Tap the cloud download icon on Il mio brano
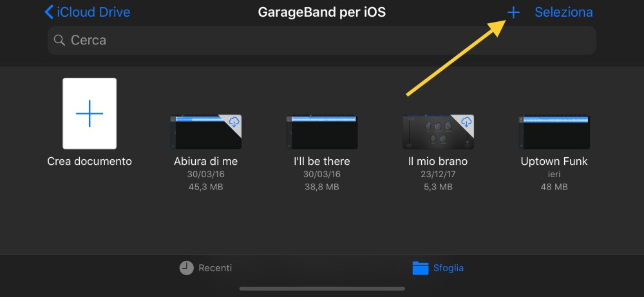The width and height of the screenshot is (644, 297). click(x=466, y=122)
